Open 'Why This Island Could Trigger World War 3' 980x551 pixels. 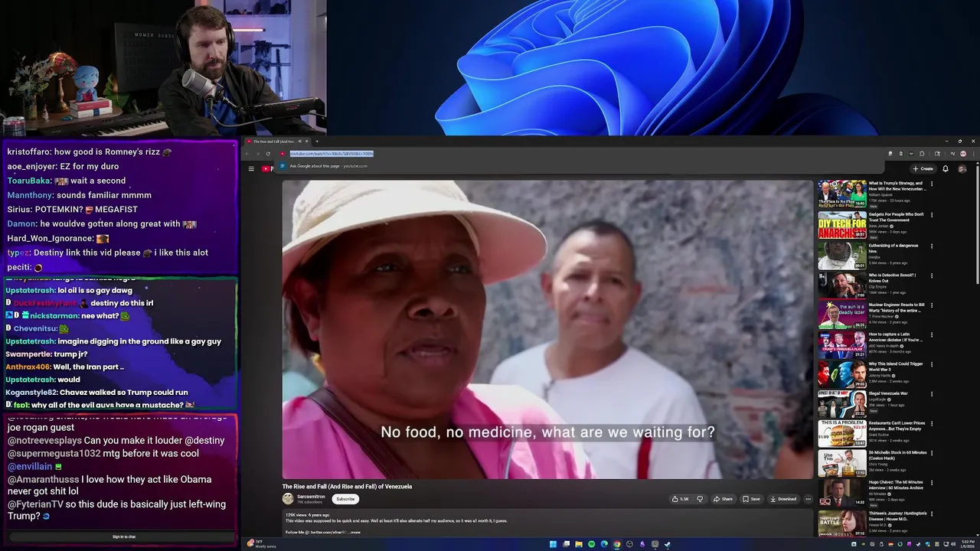[896, 367]
